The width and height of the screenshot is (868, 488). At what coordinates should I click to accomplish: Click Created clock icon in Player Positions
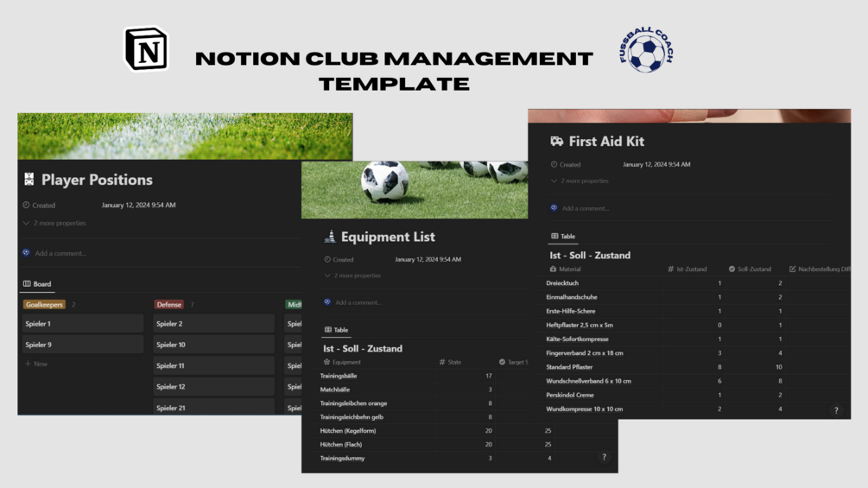tap(26, 205)
